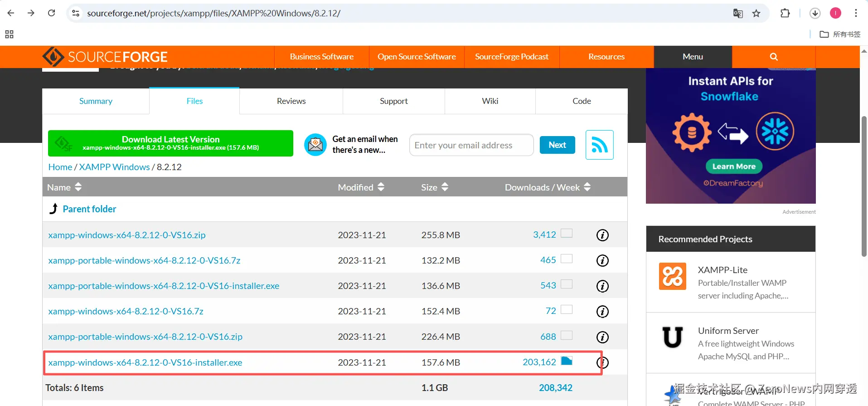The height and width of the screenshot is (406, 868).
Task: Open Business Software menu
Action: pyautogui.click(x=322, y=57)
